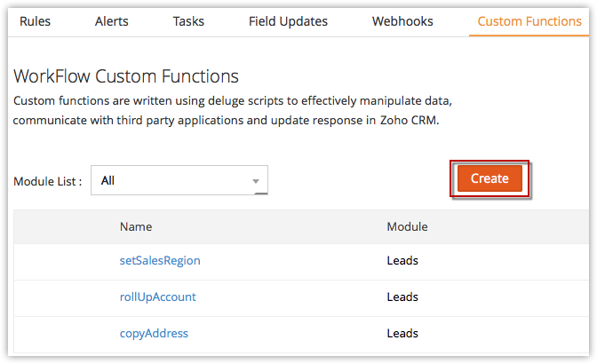Viewport: 597px width, 364px height.
Task: Select the Leads cell for copyAddress
Action: pos(402,333)
